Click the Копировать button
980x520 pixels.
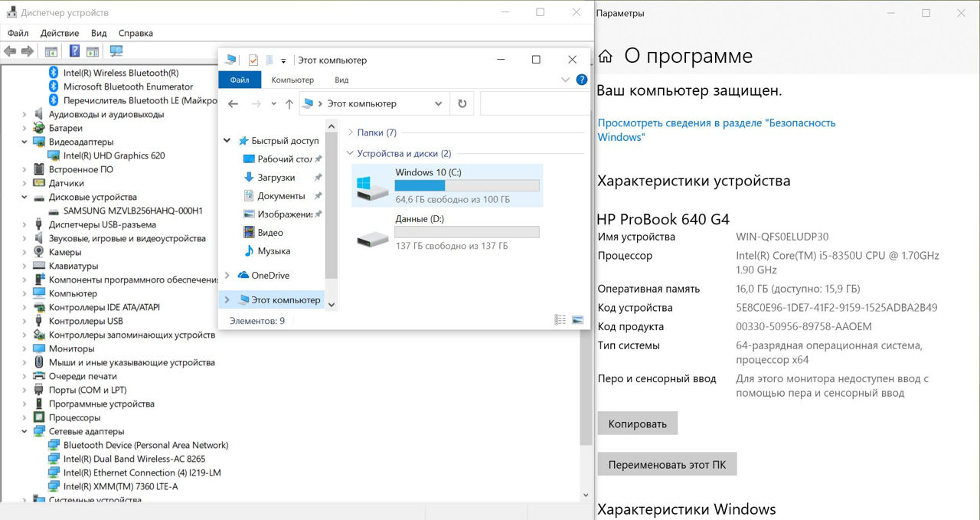(637, 424)
